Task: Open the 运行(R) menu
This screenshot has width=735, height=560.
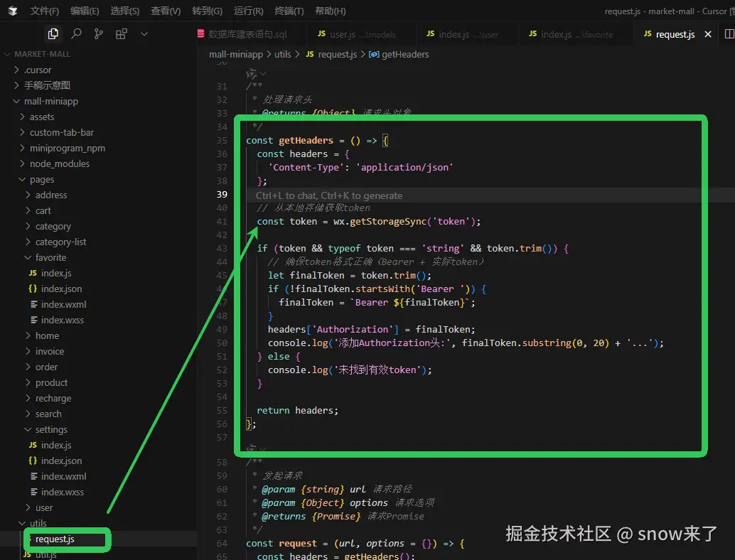Action: (249, 11)
